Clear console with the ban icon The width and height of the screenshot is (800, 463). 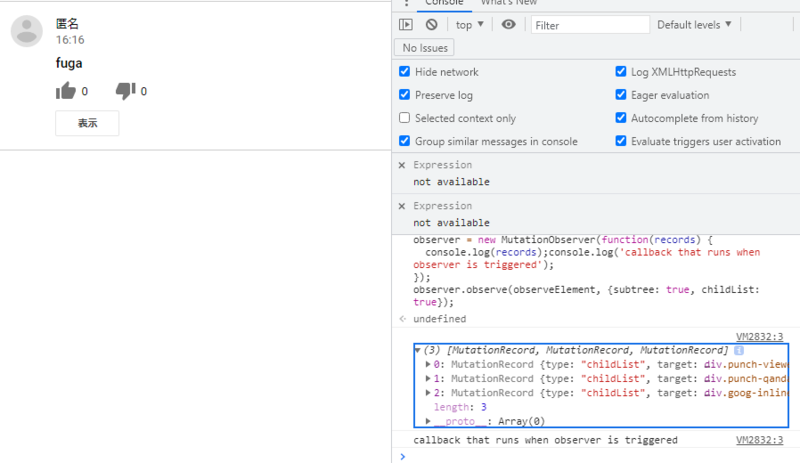click(432, 25)
